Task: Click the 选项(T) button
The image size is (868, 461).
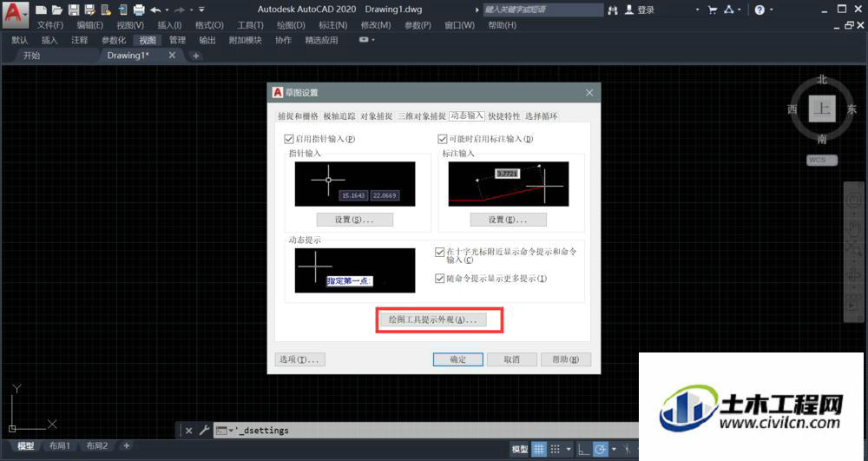Action: coord(299,359)
